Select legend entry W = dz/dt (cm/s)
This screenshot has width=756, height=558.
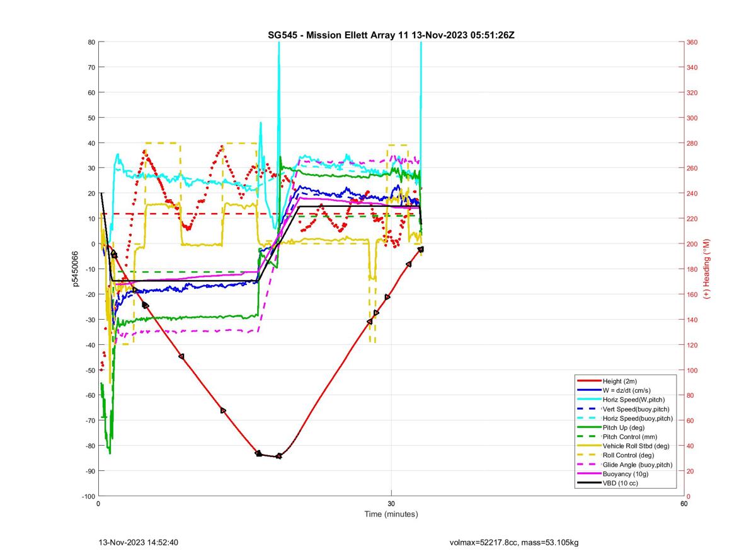pos(628,390)
